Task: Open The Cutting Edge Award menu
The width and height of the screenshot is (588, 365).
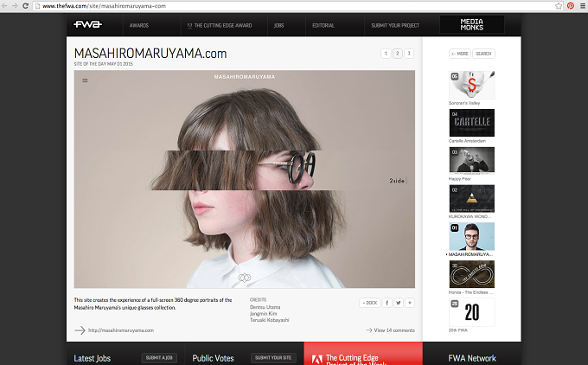Action: point(220,25)
